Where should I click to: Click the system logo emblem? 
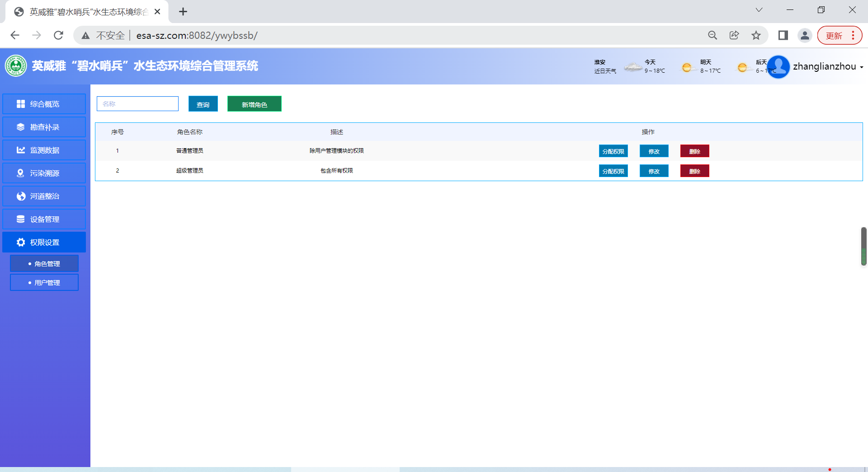tap(16, 66)
